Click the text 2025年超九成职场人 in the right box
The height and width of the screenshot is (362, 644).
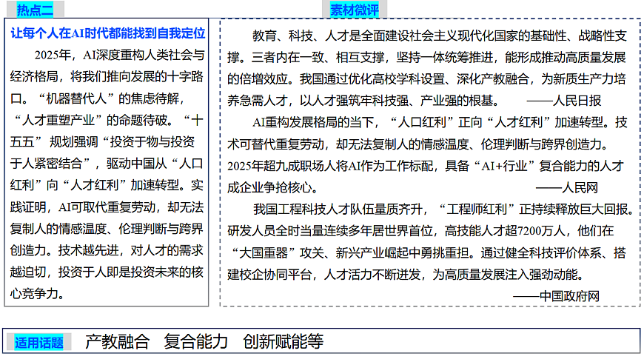(280, 165)
